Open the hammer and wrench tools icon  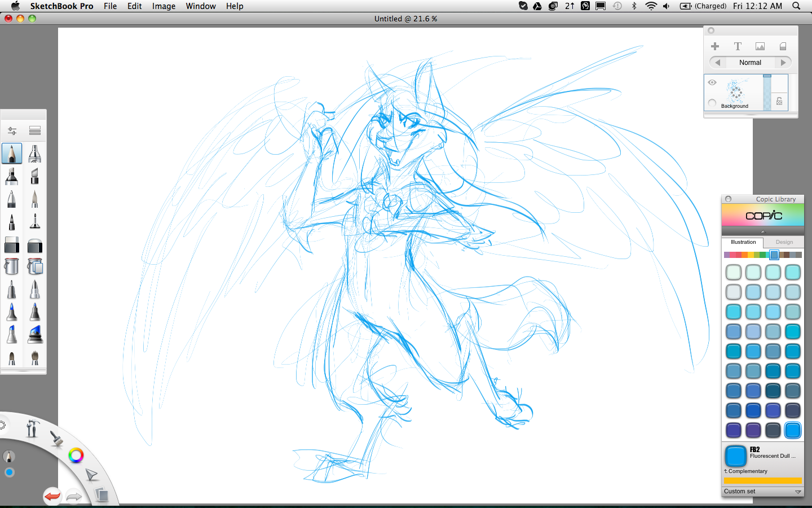[32, 428]
